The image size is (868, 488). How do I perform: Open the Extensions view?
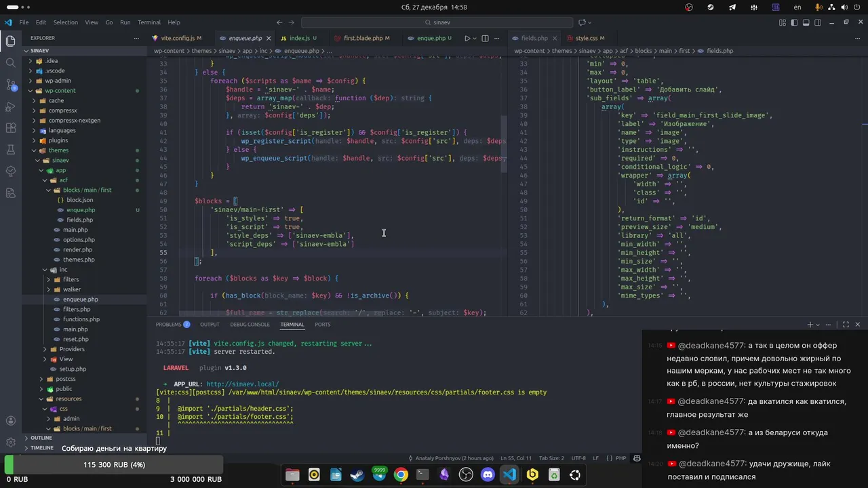click(x=11, y=128)
